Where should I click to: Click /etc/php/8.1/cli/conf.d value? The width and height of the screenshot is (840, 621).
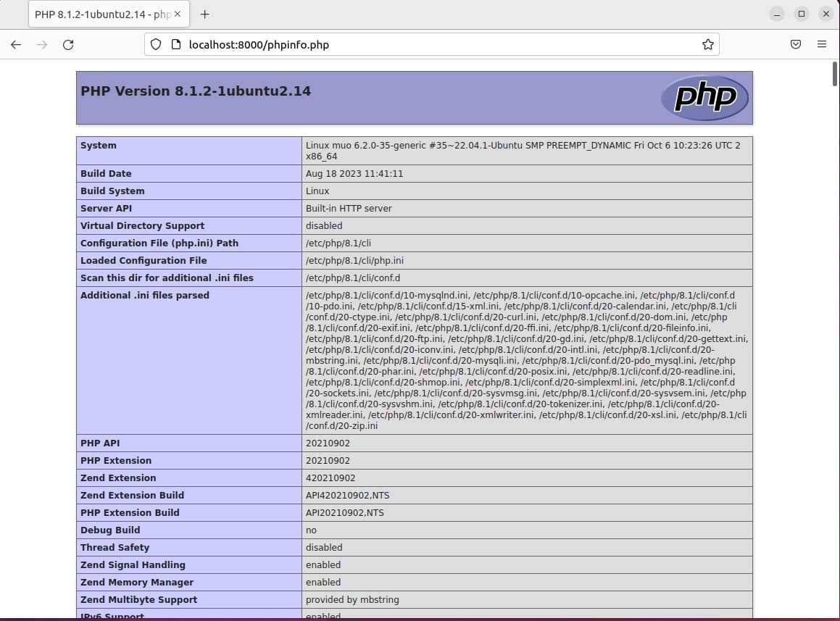pos(353,278)
